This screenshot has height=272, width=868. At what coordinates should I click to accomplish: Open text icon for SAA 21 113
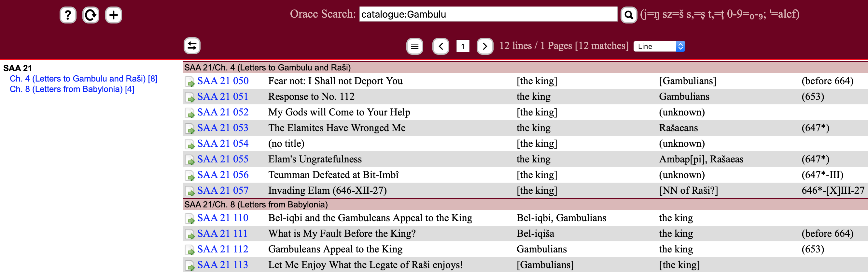click(190, 265)
